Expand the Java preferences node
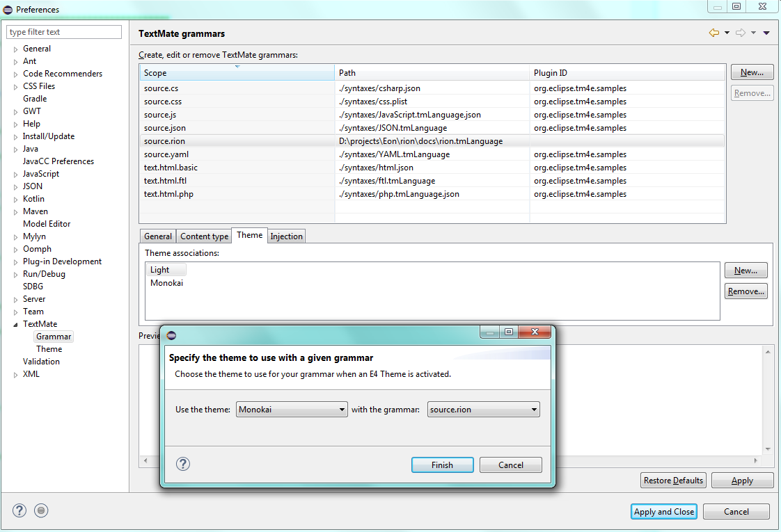This screenshot has height=532, width=781. (x=16, y=148)
